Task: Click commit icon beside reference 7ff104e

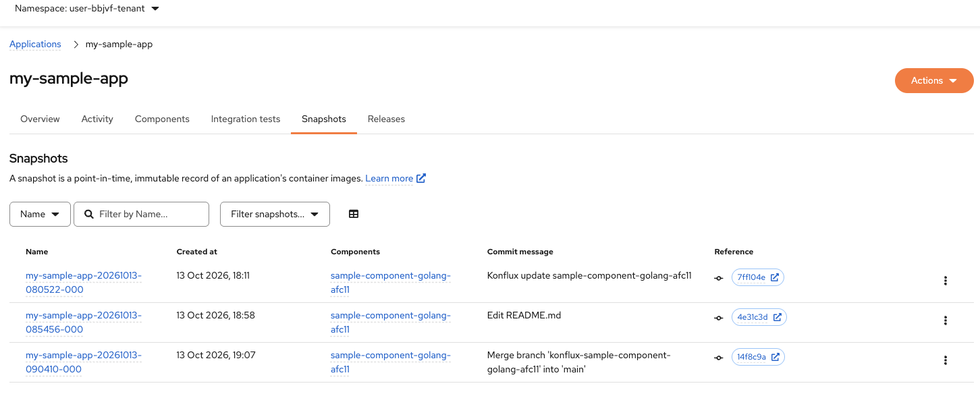Action: (719, 278)
